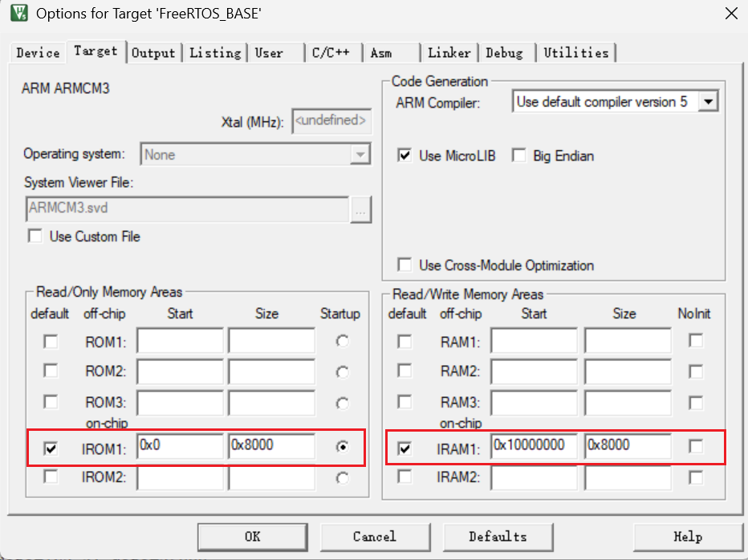Viewport: 748px width, 560px height.
Task: Click the IRAM1 Size field showing 0x8000
Action: 628,446
